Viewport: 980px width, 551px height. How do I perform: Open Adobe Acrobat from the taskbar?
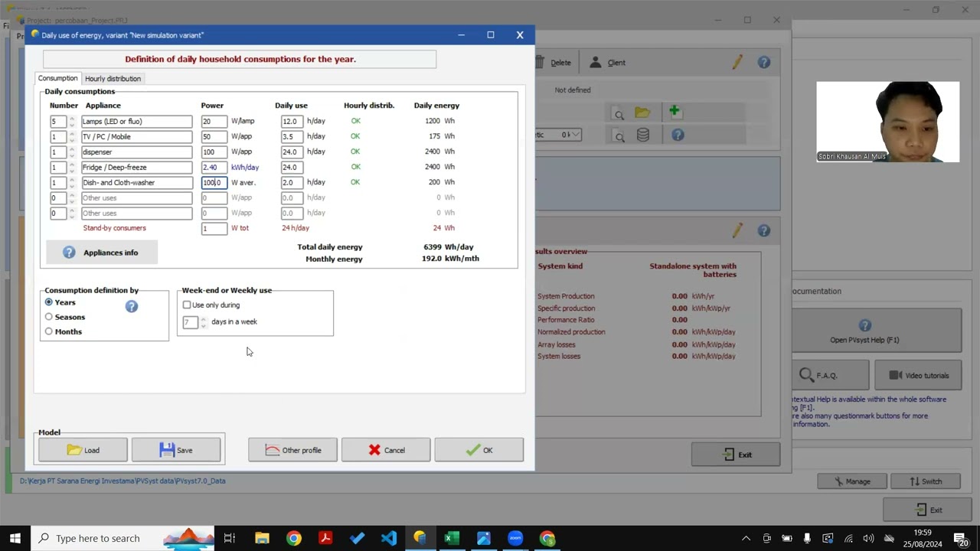(x=325, y=538)
